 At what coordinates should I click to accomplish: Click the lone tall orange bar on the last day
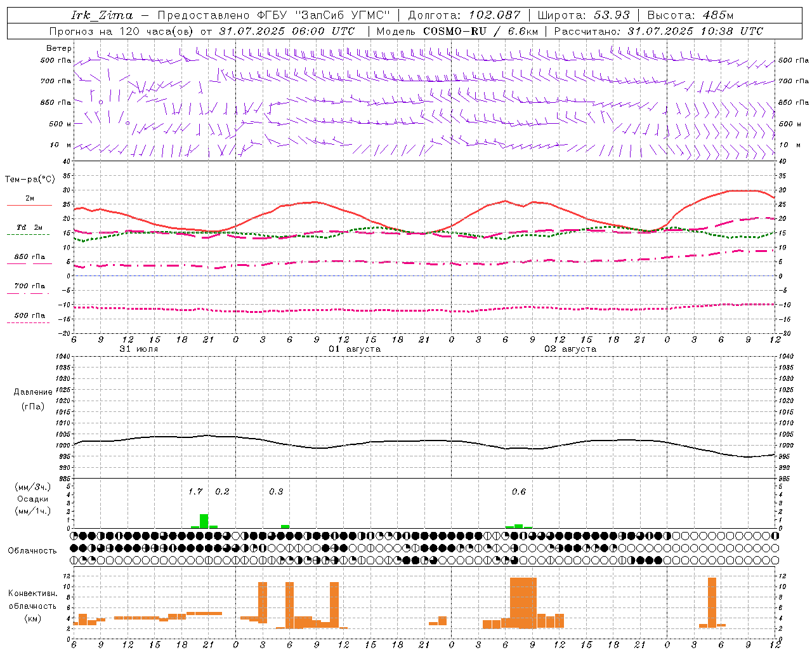pyautogui.click(x=712, y=603)
